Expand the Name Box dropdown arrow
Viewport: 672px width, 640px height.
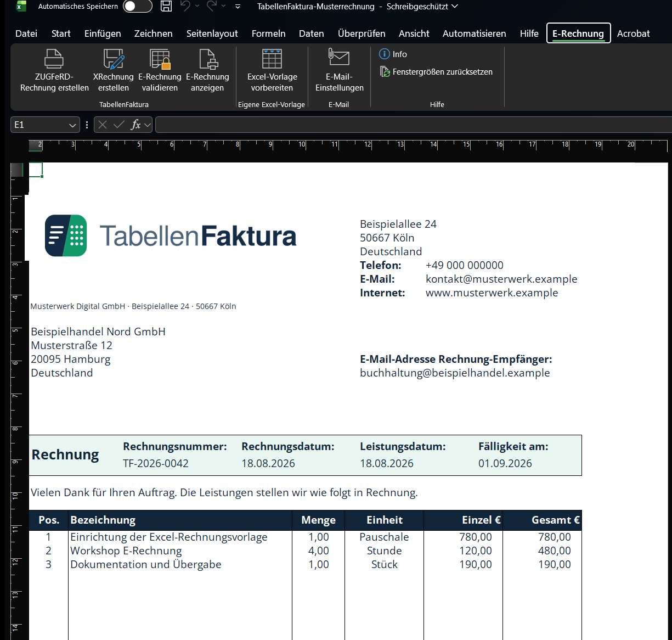(x=73, y=125)
